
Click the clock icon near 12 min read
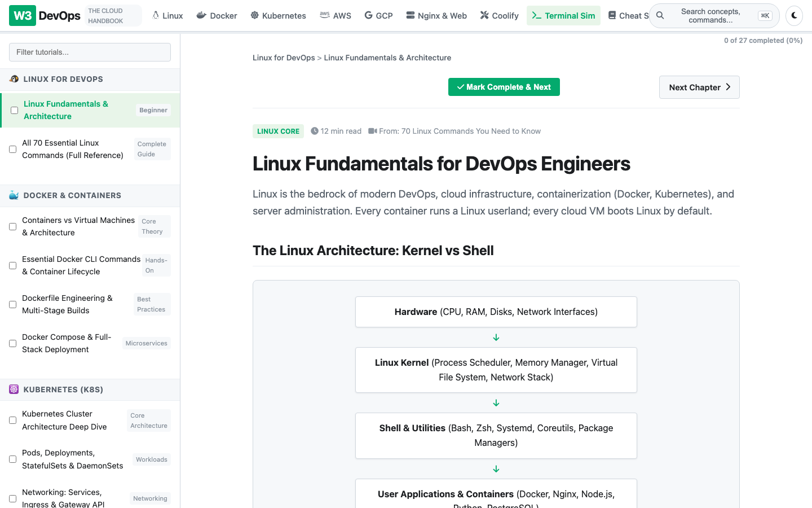pyautogui.click(x=315, y=131)
